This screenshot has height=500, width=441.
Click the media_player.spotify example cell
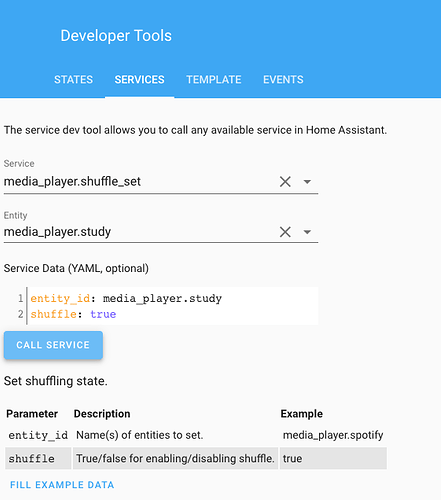coord(333,435)
